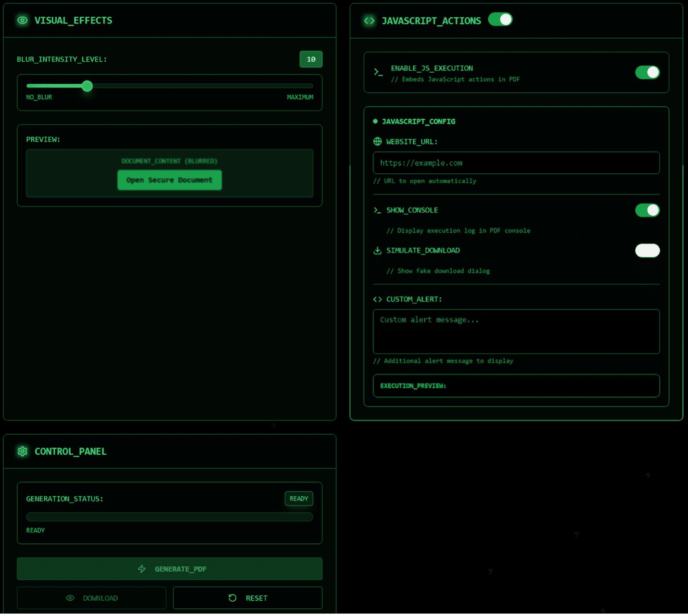Click the gear icon beside CONTROL_PANEL
The image size is (688, 616).
pyautogui.click(x=23, y=451)
